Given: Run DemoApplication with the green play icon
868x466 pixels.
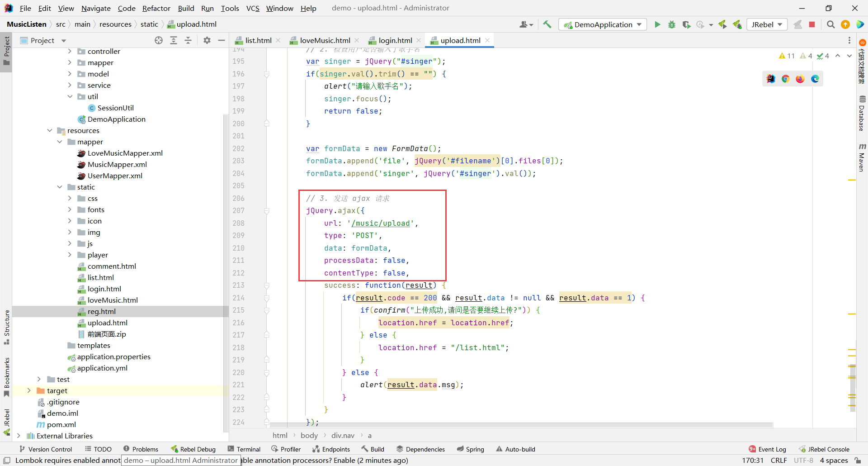Looking at the screenshot, I should click(657, 24).
